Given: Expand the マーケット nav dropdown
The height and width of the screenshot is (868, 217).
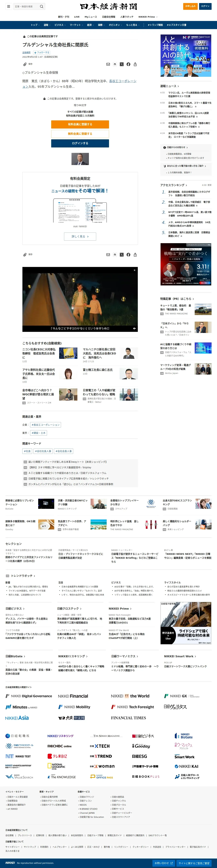Looking at the screenshot, I should [x=76, y=25].
